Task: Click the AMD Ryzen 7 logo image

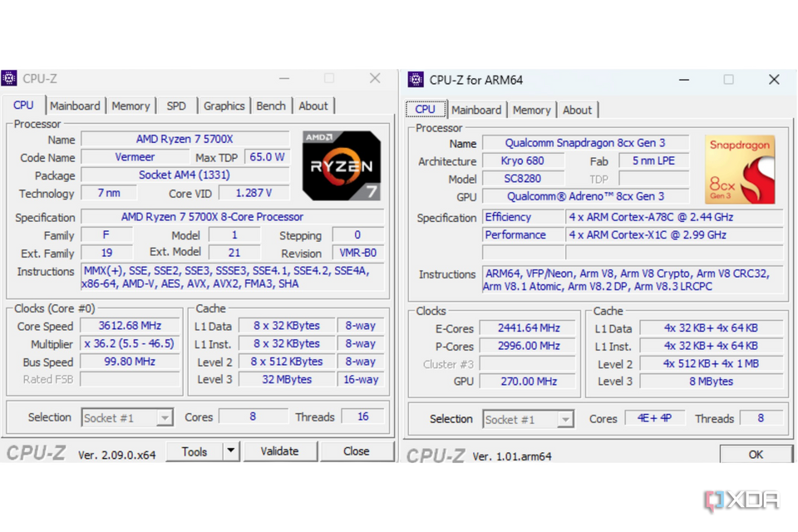Action: [341, 165]
